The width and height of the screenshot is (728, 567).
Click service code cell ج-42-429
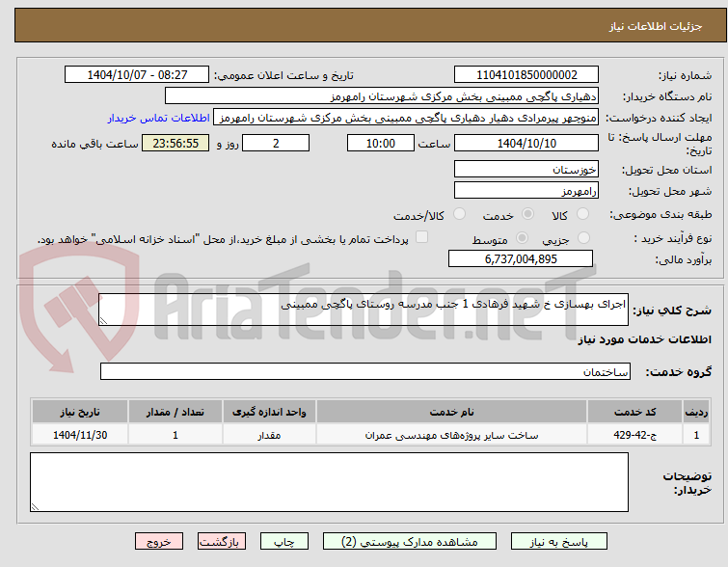[634, 435]
